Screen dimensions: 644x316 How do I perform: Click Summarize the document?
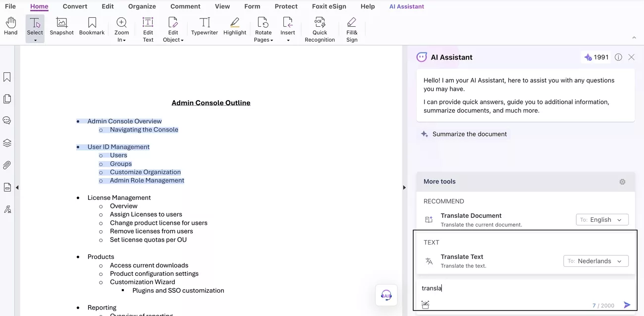(x=469, y=133)
